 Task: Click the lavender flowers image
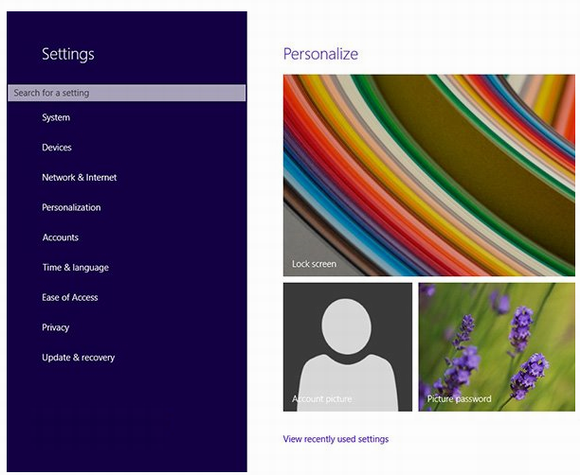click(497, 347)
